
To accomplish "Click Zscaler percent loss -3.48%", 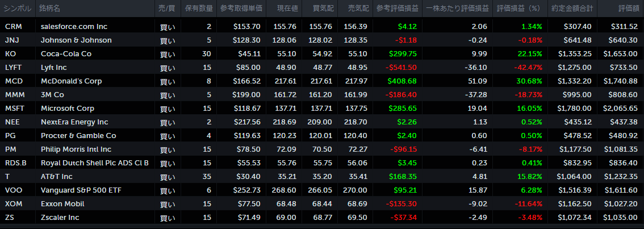I will tap(530, 217).
